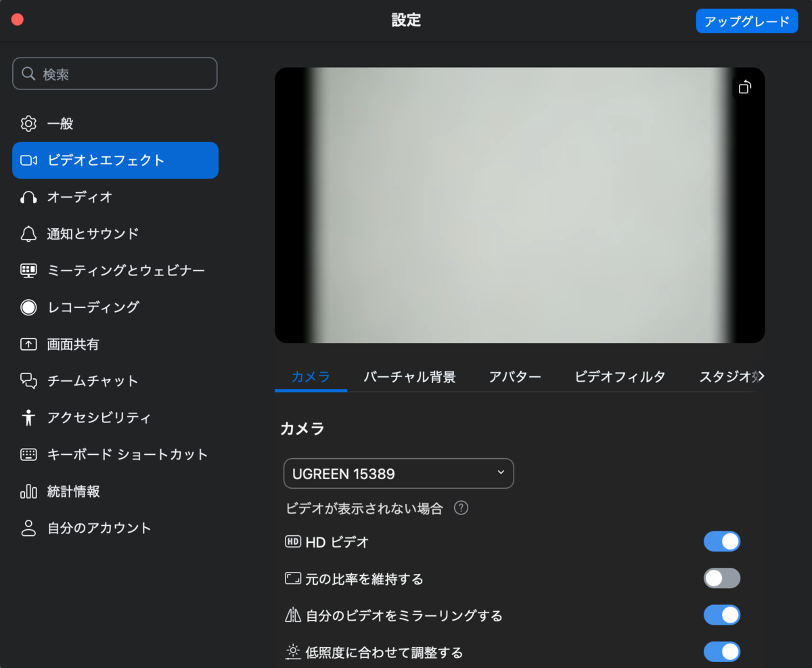Click the brightness icon beside 低照度に合わせて調整する
The width and height of the screenshot is (812, 668).
pyautogui.click(x=293, y=652)
